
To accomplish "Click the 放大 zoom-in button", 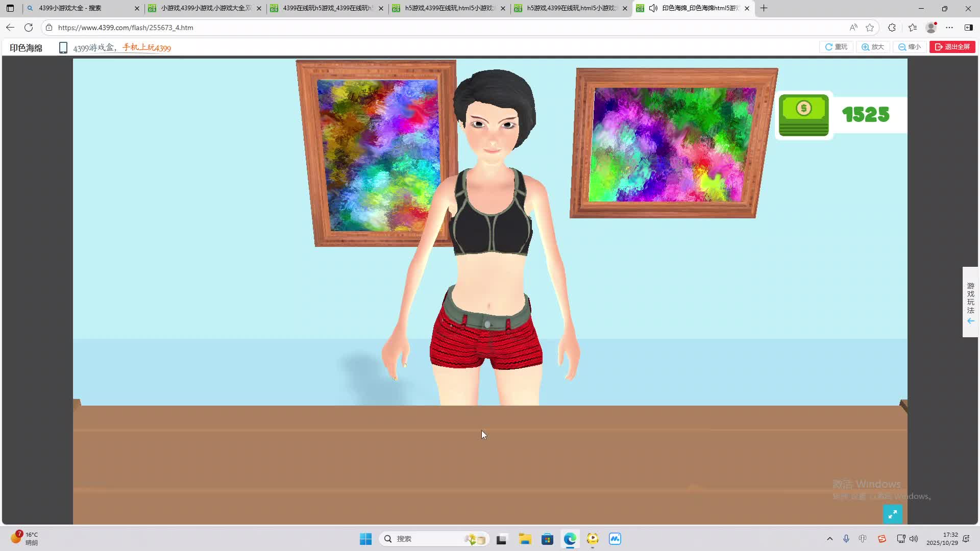I will click(873, 47).
